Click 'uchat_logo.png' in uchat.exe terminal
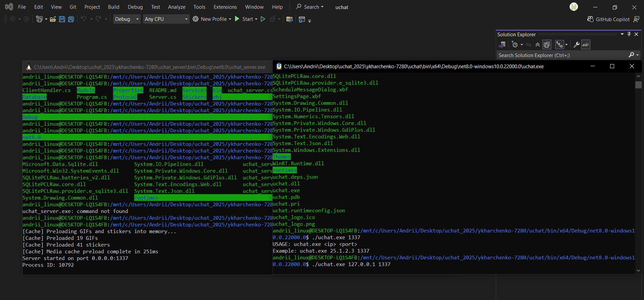This screenshot has height=300, width=644. [294, 224]
